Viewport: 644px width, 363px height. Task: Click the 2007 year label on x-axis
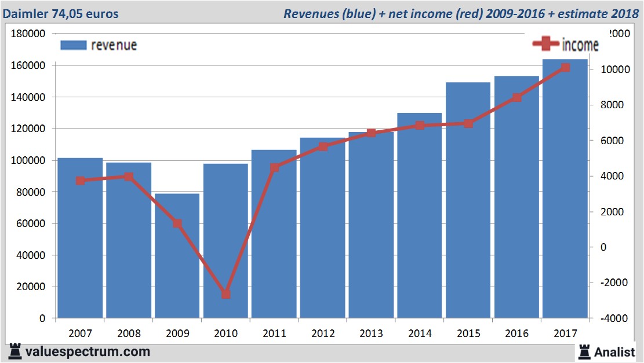tap(80, 333)
